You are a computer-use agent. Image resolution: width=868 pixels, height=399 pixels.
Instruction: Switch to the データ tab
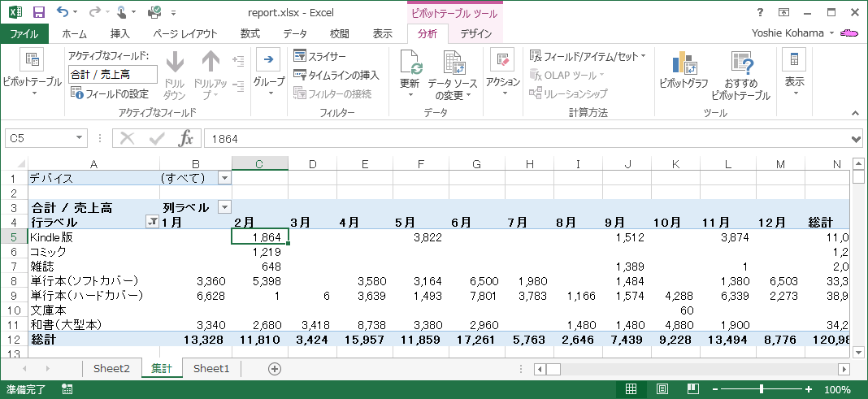click(x=295, y=34)
